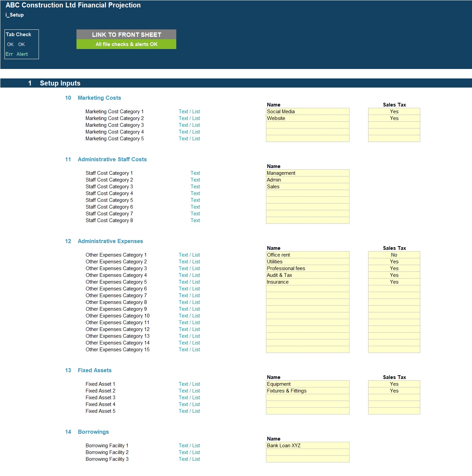Open Sales Tax dropdown for Equipment
Screen dimensions: 472x476
click(394, 384)
